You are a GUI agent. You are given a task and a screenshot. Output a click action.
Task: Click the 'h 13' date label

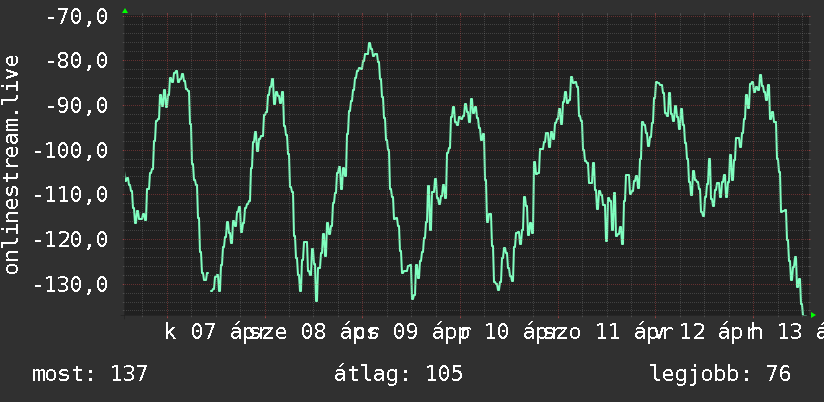click(x=776, y=333)
